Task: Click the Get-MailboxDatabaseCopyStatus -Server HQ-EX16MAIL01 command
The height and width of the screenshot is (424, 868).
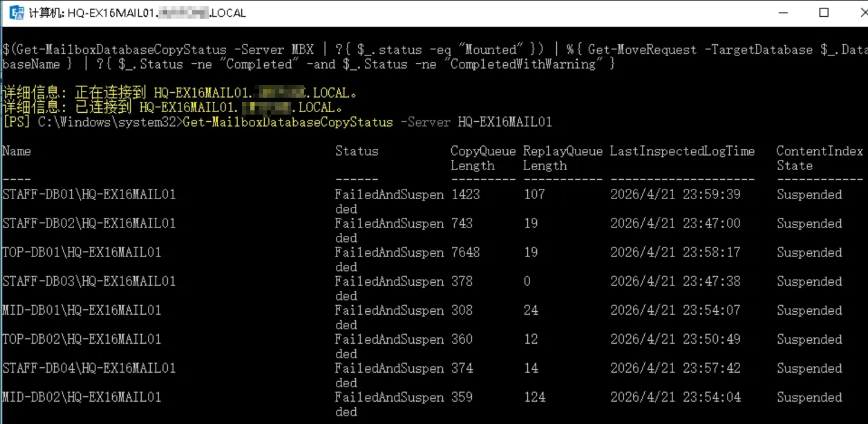Action: pyautogui.click(x=367, y=122)
